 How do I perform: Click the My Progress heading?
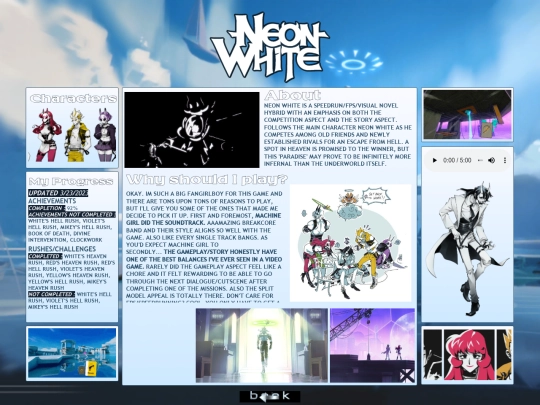tap(71, 181)
